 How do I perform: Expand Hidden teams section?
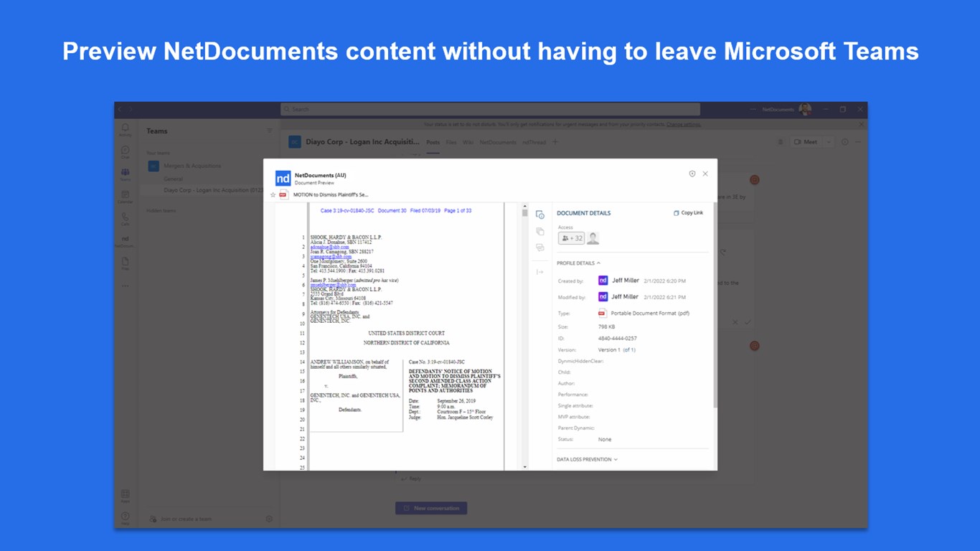(161, 211)
